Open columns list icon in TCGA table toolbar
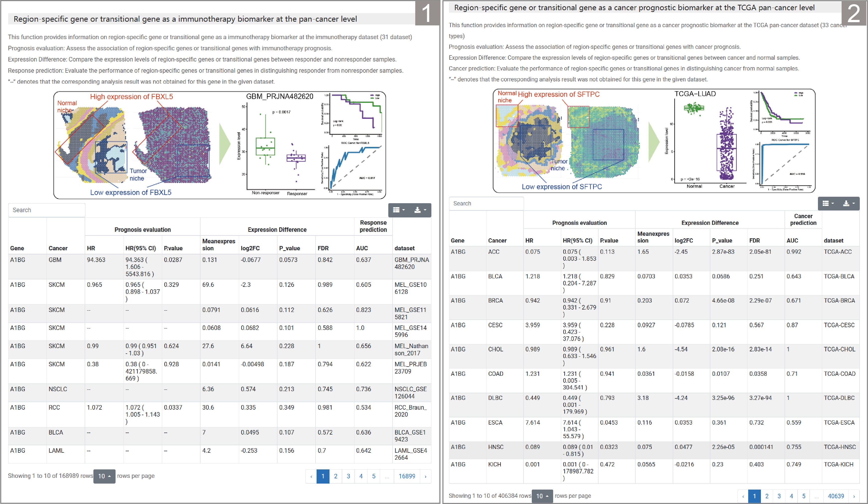868x504 pixels. click(828, 203)
